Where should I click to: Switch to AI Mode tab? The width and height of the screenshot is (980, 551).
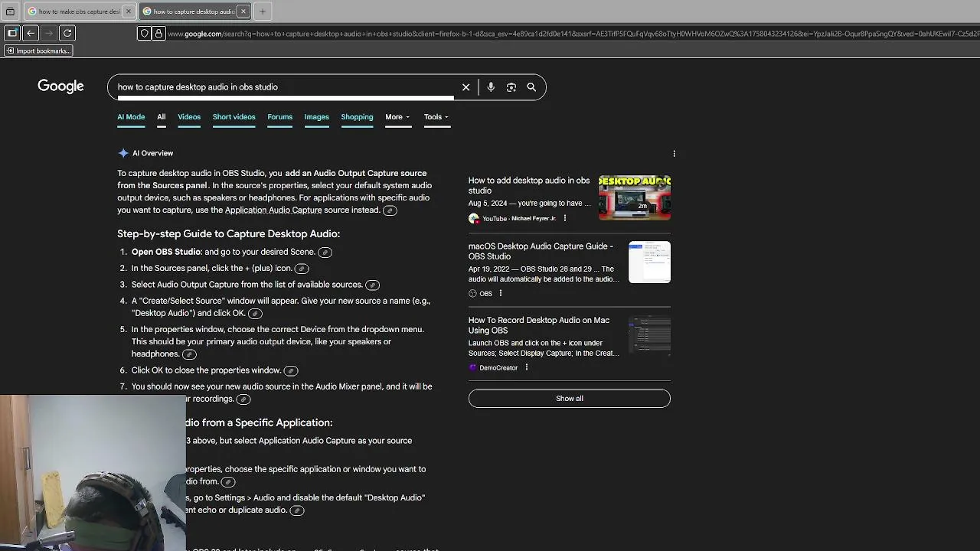[x=131, y=117]
